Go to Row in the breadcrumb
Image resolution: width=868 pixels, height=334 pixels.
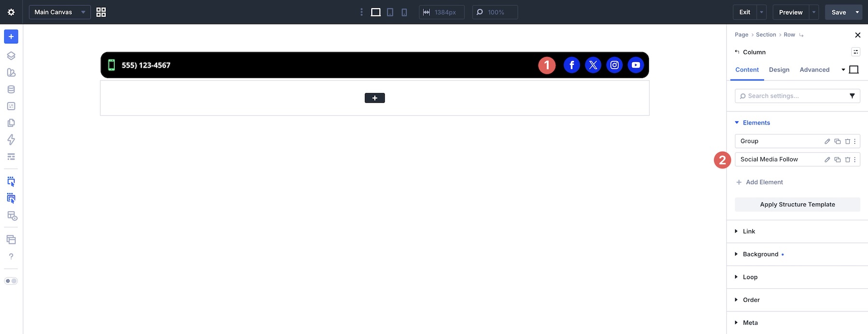[789, 35]
